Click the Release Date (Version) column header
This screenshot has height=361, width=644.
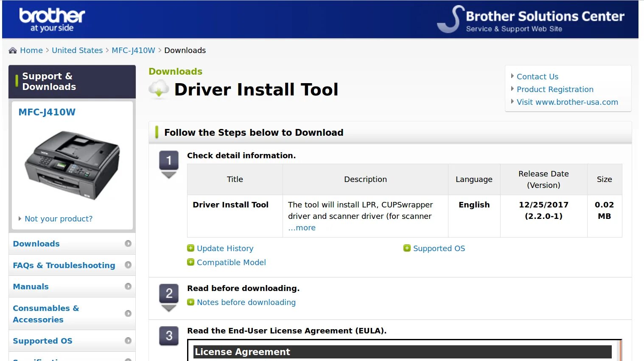point(543,179)
